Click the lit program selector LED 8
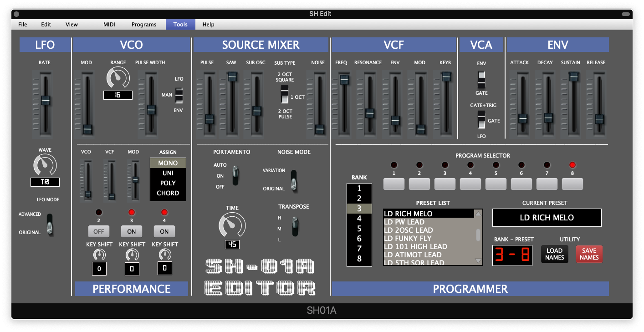 point(572,165)
